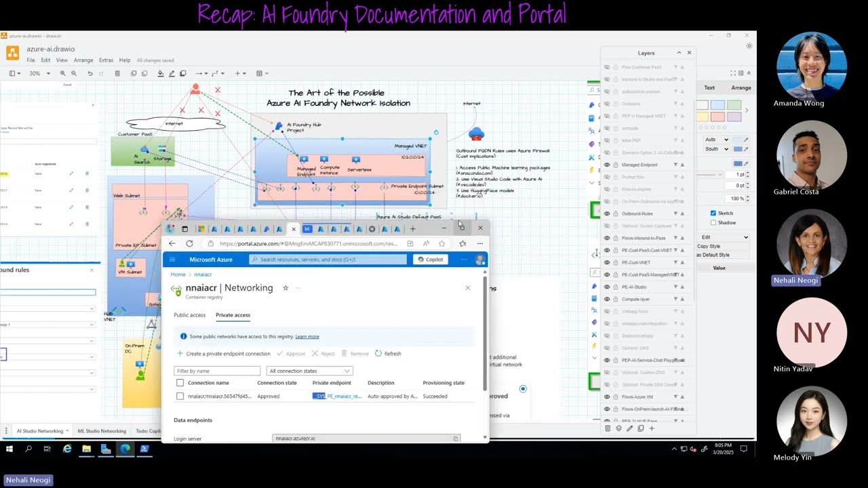Hide the PE-Cust-VNET layer
Viewport: 868px width, 488px height.
click(607, 262)
